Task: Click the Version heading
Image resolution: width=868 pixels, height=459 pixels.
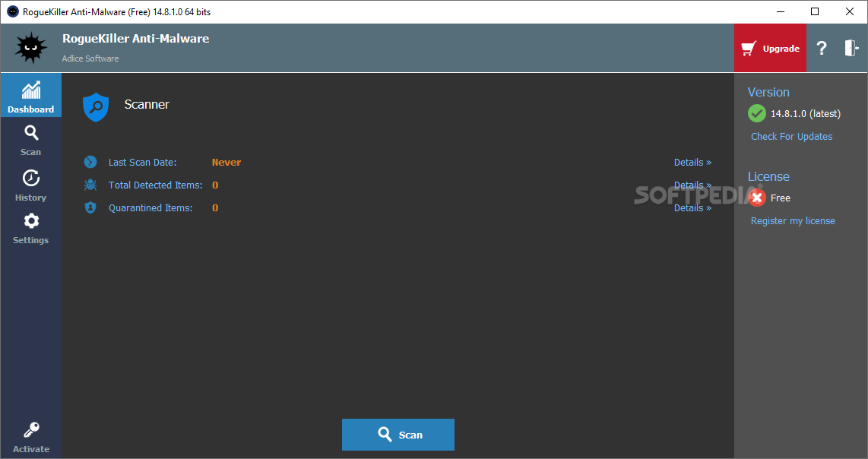Action: point(768,92)
